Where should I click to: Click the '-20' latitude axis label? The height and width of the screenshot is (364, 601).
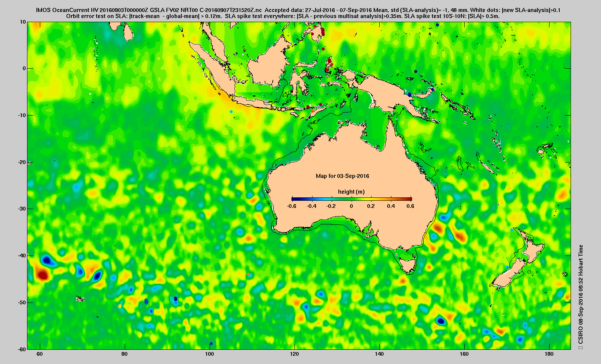point(21,162)
